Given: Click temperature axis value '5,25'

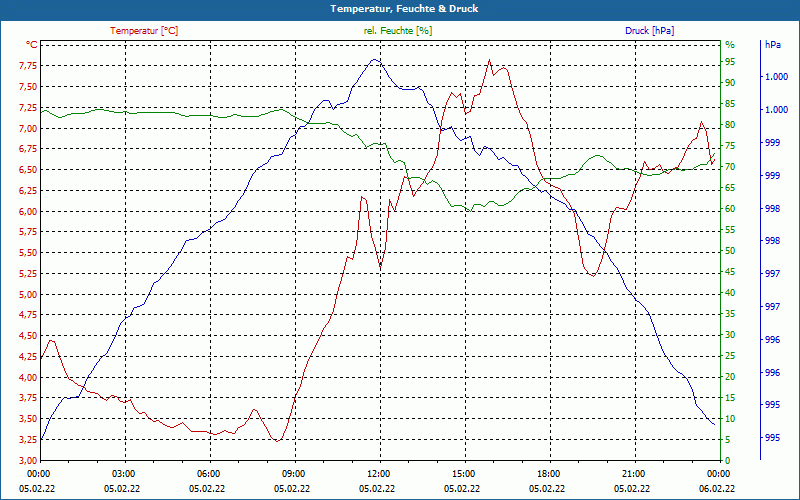Looking at the screenshot, I should click(28, 273).
